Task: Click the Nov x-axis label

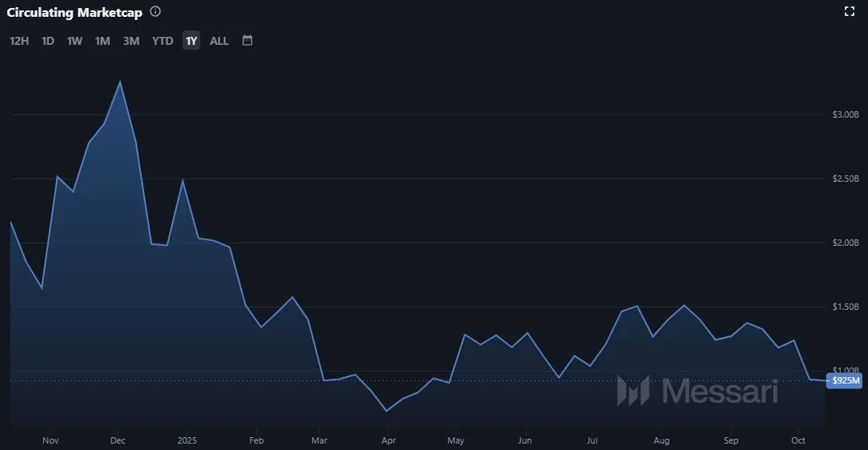Action: pyautogui.click(x=50, y=440)
